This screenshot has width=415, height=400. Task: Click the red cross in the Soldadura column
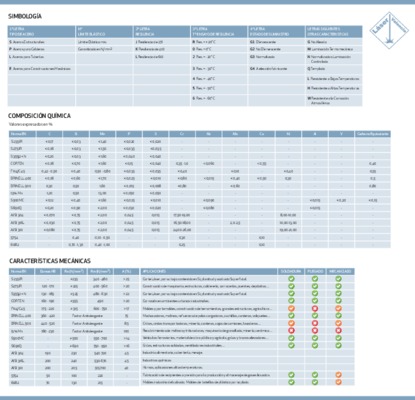point(291,330)
